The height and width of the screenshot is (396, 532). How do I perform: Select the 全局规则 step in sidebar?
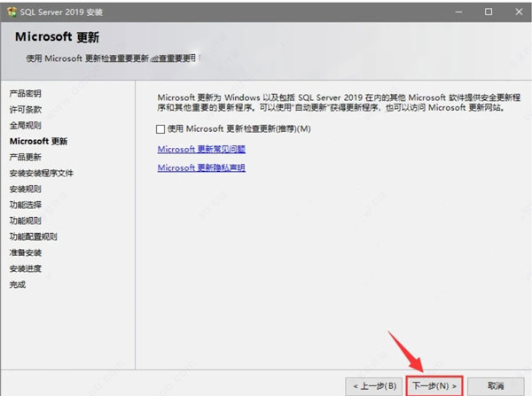coord(26,126)
